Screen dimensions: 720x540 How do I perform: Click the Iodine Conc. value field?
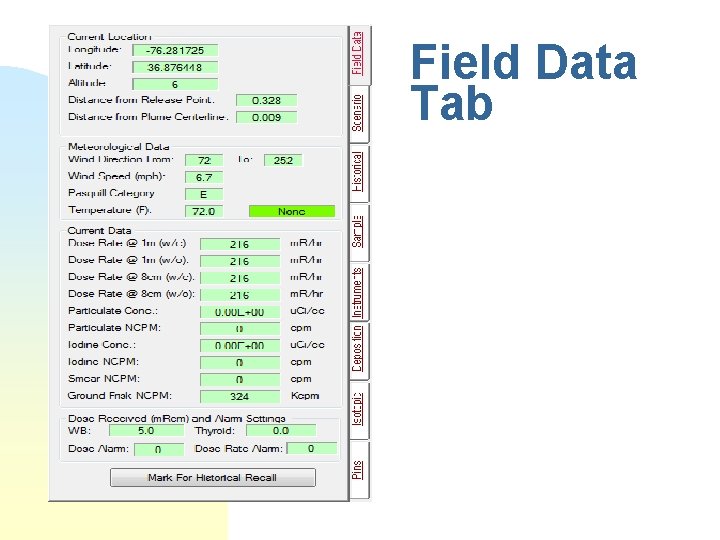tap(240, 346)
